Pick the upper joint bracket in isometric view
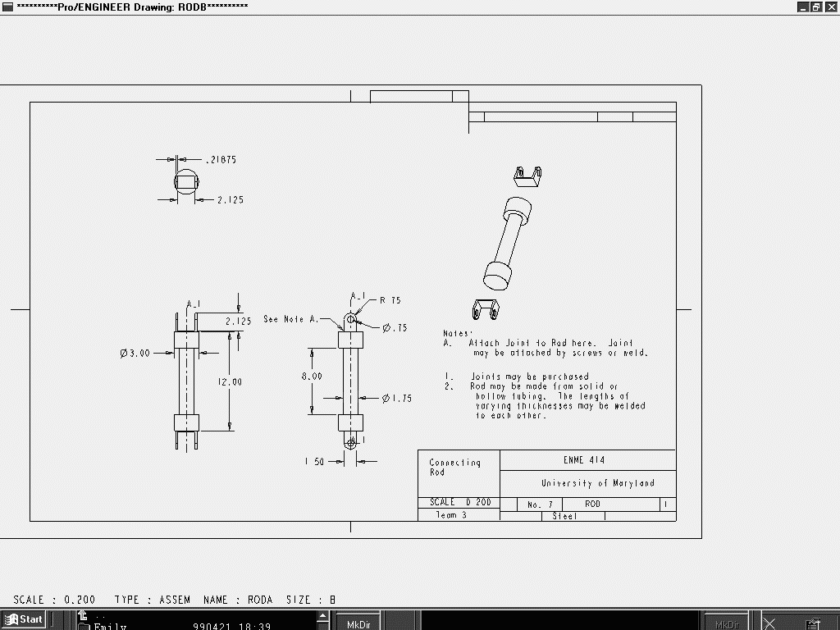 tap(527, 176)
